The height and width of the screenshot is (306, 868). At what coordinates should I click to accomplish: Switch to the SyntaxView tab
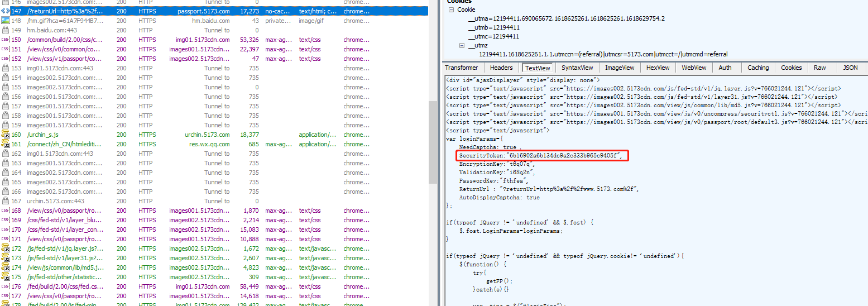pyautogui.click(x=577, y=68)
